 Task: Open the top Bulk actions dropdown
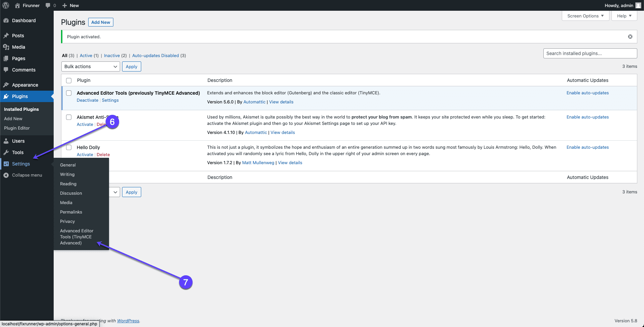[x=91, y=66]
